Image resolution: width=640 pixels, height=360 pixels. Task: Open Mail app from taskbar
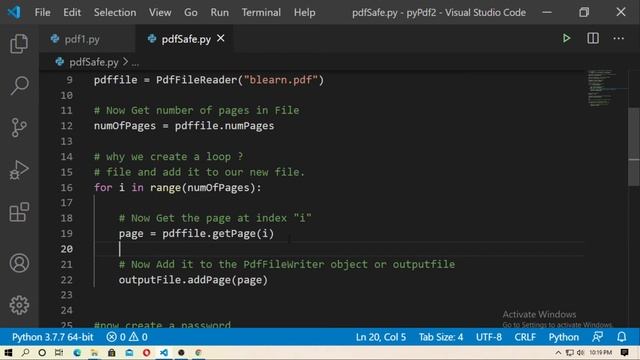[129, 352]
